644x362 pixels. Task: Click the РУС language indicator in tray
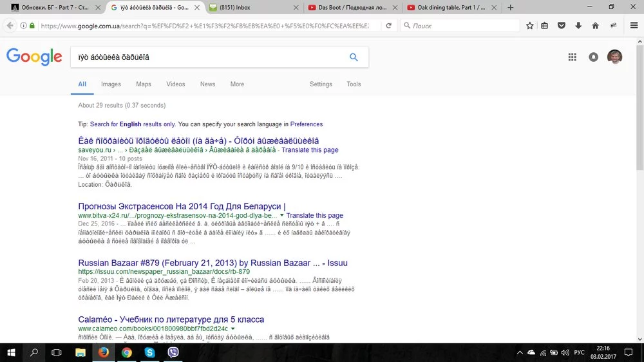(x=579, y=352)
